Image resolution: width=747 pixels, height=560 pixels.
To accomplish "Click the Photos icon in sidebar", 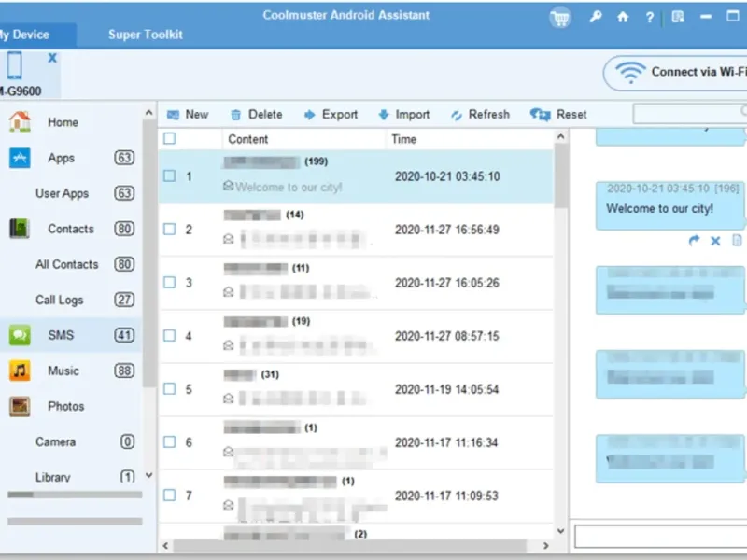I will (20, 406).
